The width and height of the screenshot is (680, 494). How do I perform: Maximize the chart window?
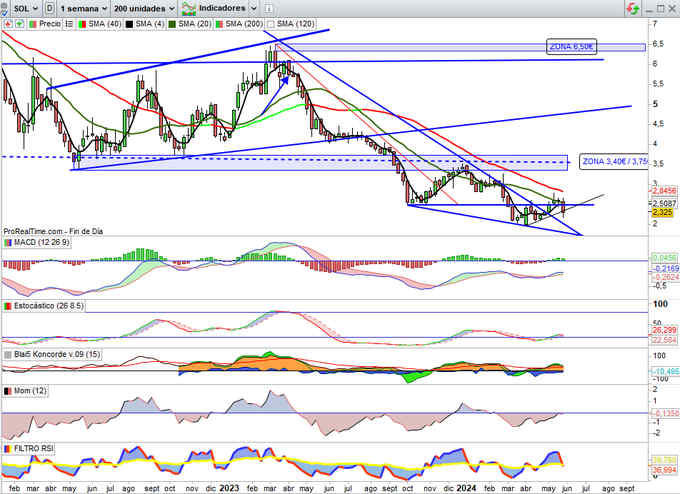click(660, 9)
